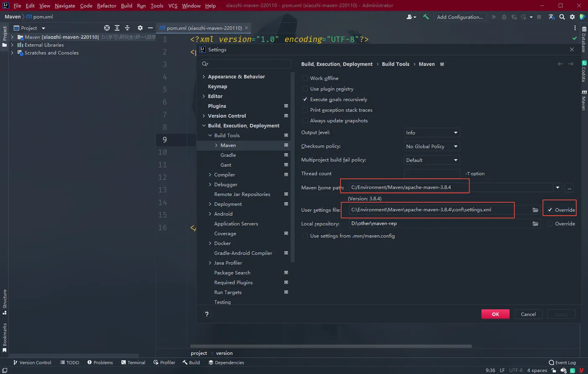Click the editor horizontal scrollbar
The height and width of the screenshot is (374, 588).
point(331,346)
